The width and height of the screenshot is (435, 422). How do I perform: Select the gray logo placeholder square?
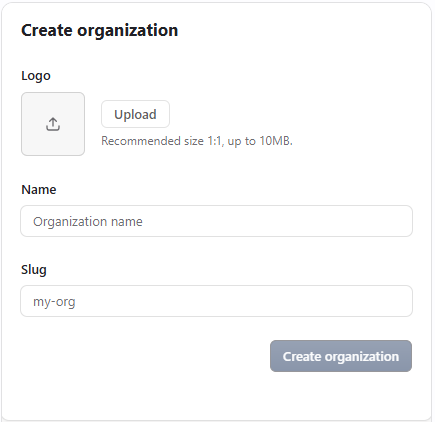tap(53, 124)
